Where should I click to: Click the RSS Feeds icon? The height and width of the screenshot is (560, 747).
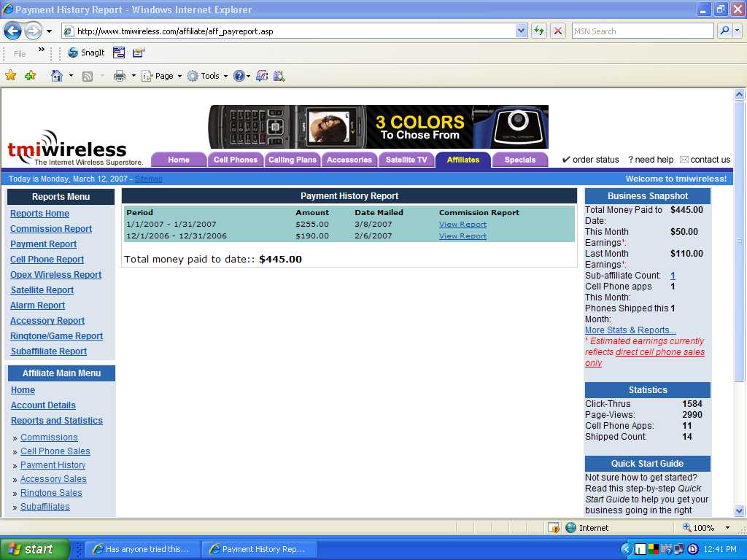click(88, 76)
